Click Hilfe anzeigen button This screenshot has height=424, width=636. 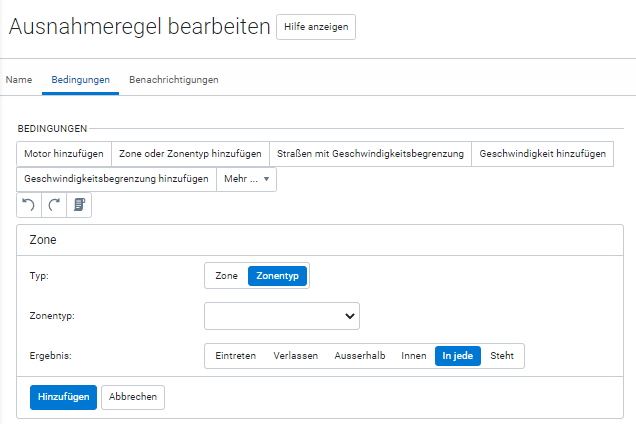315,27
